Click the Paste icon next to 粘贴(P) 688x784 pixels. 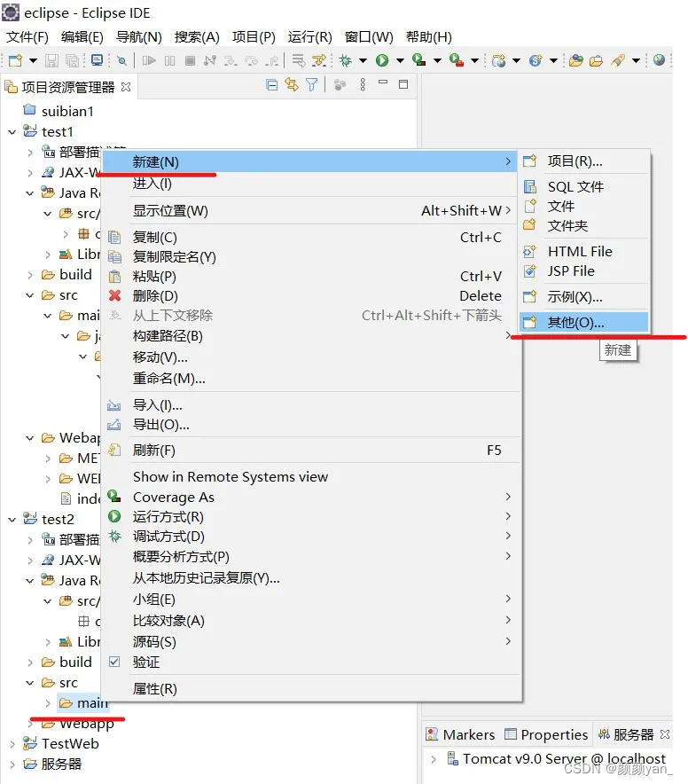pyautogui.click(x=114, y=276)
